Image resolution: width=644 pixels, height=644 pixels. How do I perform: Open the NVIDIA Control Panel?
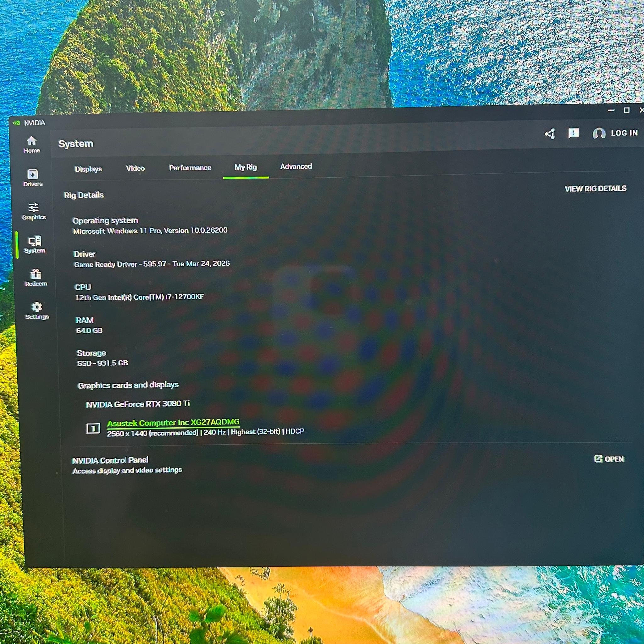click(609, 459)
